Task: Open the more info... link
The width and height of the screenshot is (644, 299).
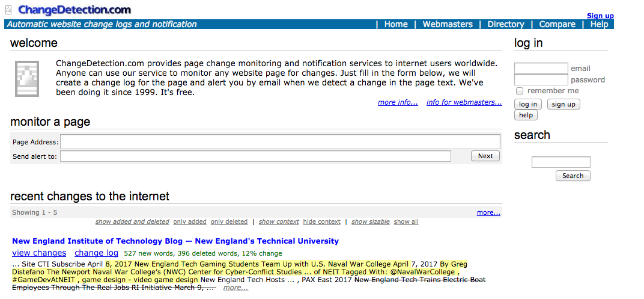Action: 398,102
